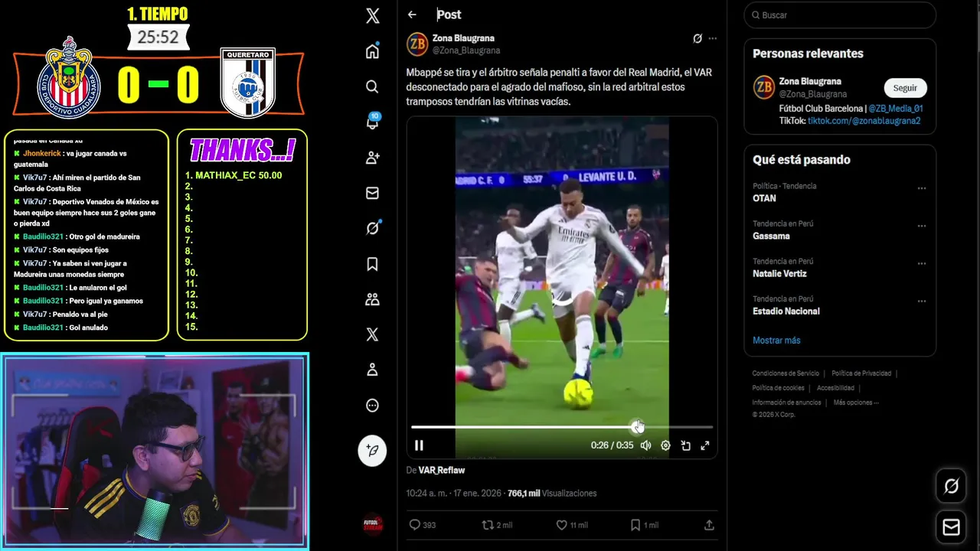Open the @ZB_Media_01 link

click(x=896, y=109)
